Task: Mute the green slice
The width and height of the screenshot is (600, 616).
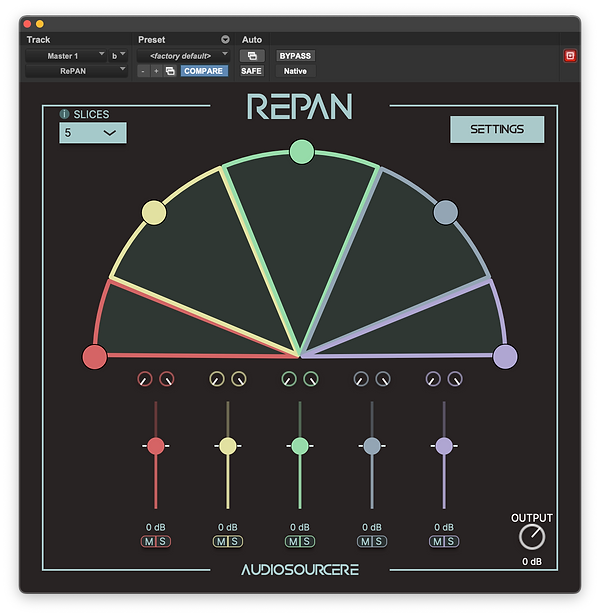Action: [x=294, y=541]
